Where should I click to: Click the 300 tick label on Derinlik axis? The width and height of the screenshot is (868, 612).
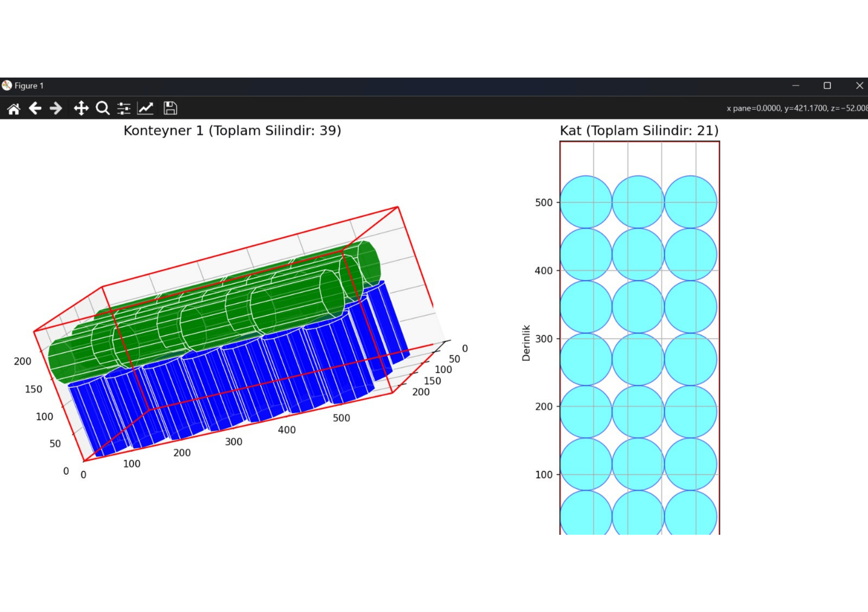[544, 339]
